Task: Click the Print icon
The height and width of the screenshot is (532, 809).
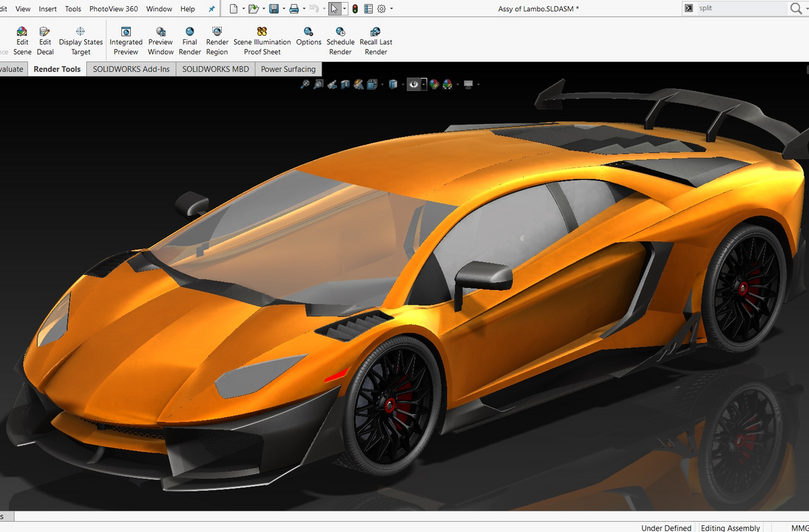Action: (x=294, y=9)
